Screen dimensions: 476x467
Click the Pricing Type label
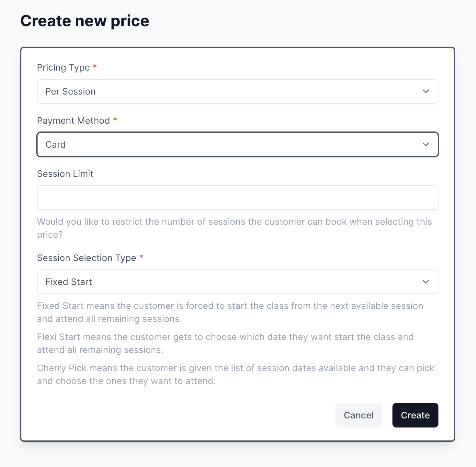(63, 67)
